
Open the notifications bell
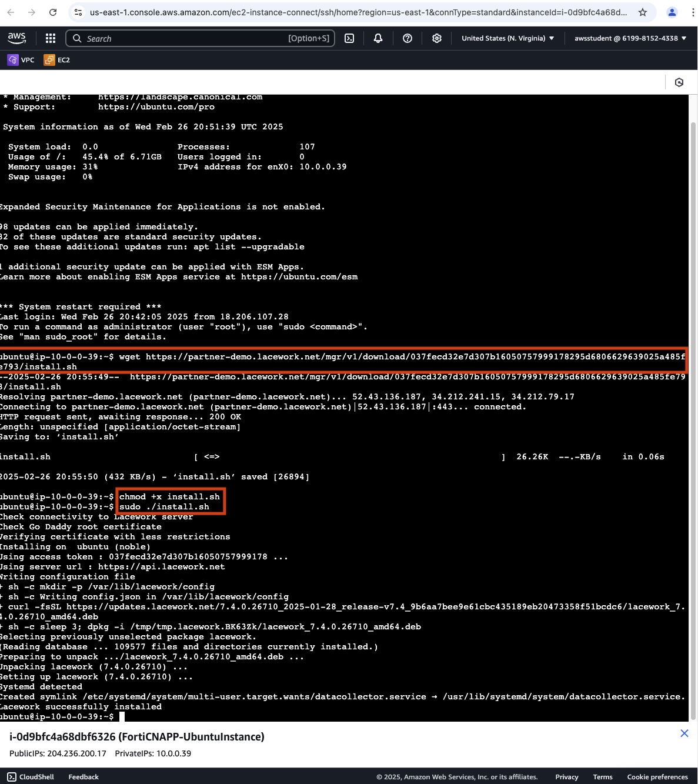click(x=378, y=38)
